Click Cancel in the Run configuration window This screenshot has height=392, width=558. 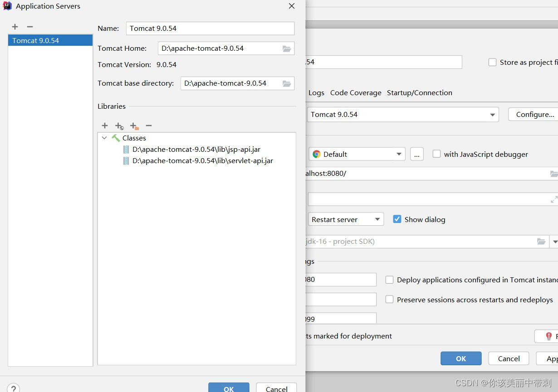[509, 358]
